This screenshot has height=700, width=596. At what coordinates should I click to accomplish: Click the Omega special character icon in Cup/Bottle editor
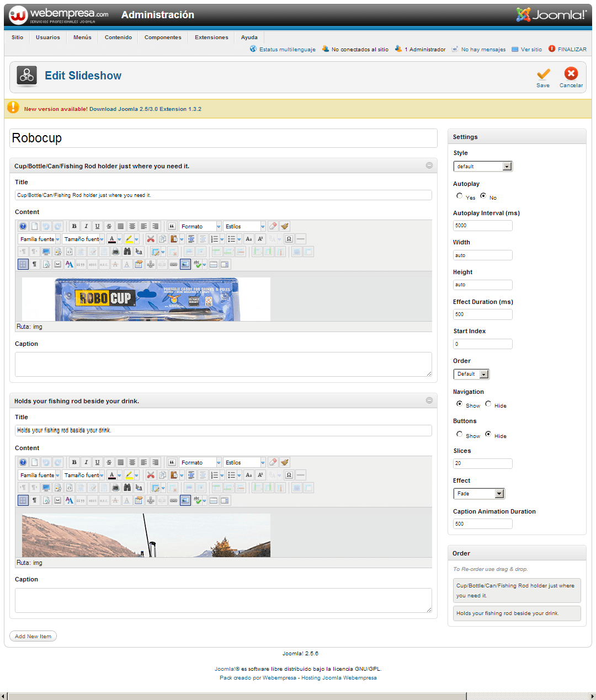pos(289,239)
